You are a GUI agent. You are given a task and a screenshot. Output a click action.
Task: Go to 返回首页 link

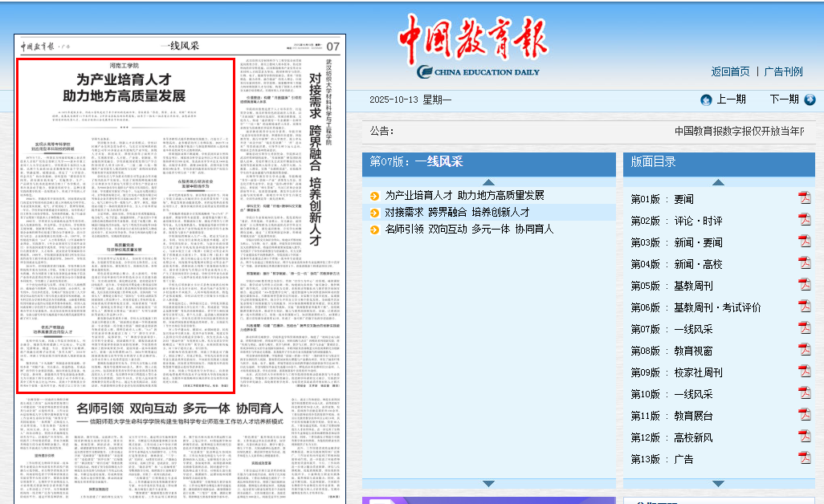pos(730,71)
